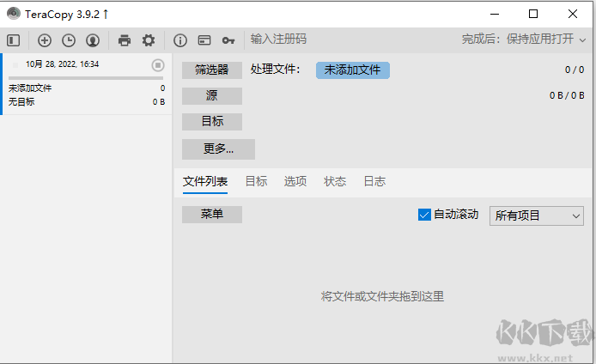Click the 筛选器 button
This screenshot has width=596, height=364.
212,70
